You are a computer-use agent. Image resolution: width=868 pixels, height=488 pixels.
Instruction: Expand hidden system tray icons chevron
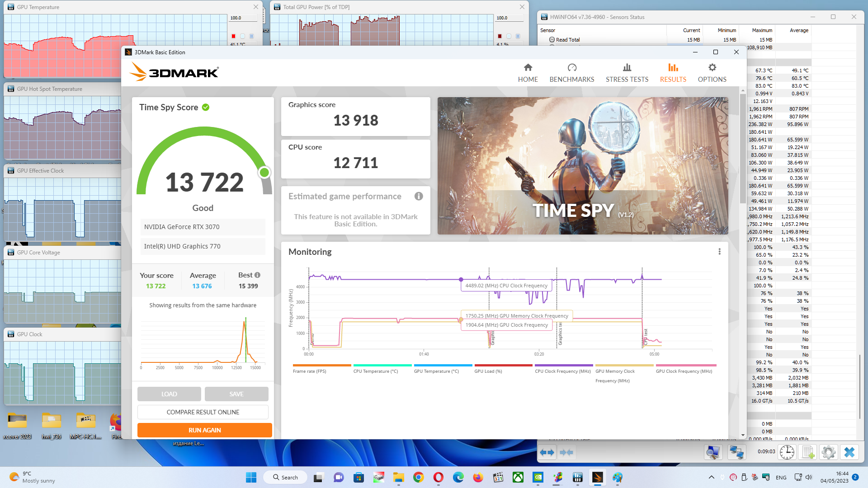click(x=711, y=477)
